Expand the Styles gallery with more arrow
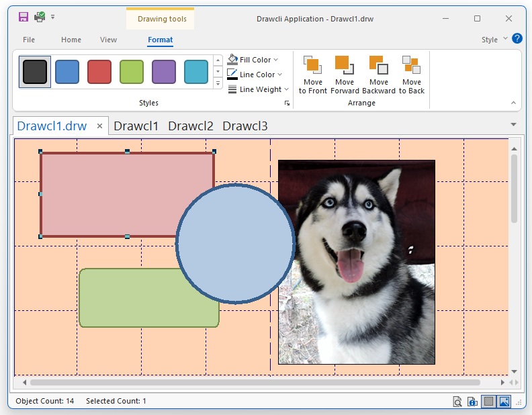 tap(218, 83)
